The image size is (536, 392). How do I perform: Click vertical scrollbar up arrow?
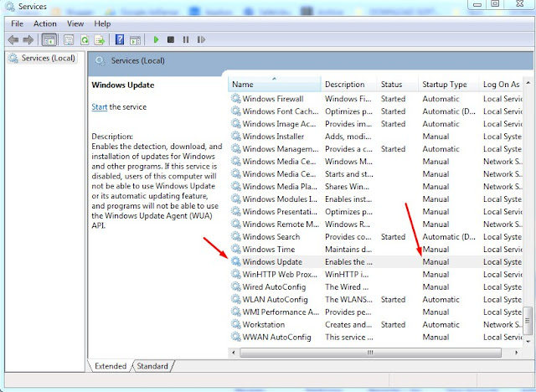528,82
